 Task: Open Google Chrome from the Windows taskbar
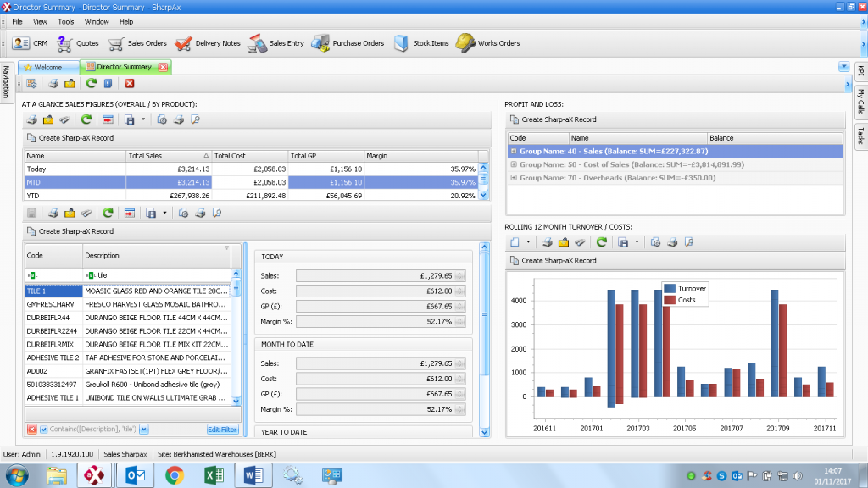175,475
